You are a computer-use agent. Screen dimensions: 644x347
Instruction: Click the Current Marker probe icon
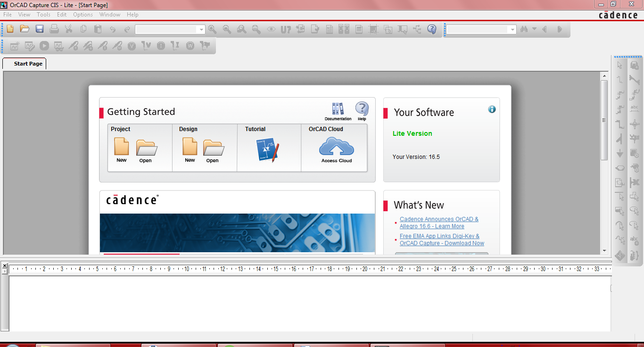pyautogui.click(x=102, y=46)
